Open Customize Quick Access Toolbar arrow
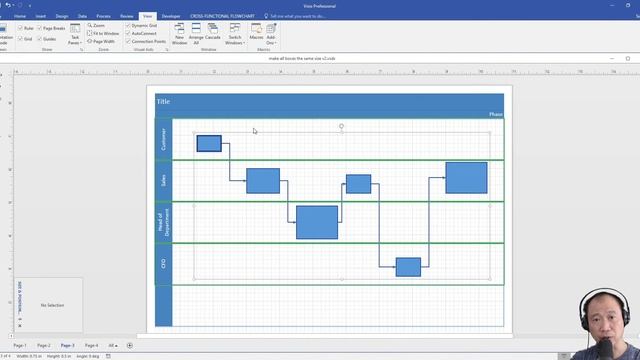Screen dimensions: 640x360 29,6
